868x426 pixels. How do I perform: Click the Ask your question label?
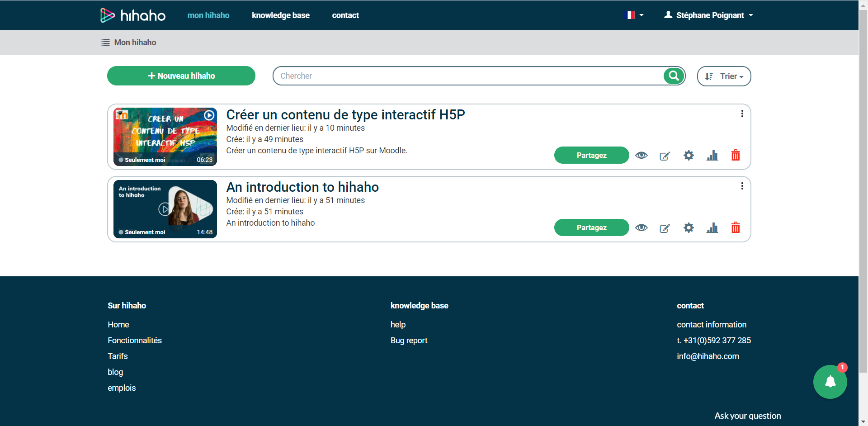pyautogui.click(x=748, y=416)
